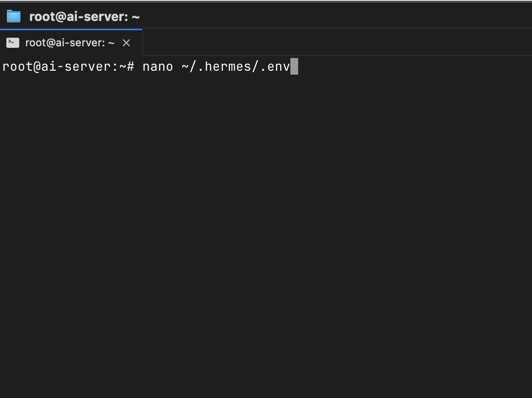
Task: Click the bold window title root@ai-server: ~
Action: point(84,17)
